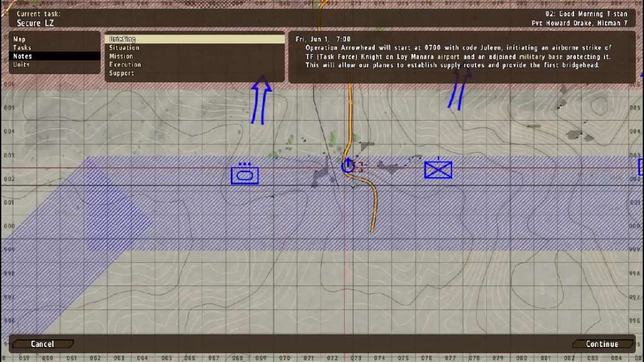Image resolution: width=644 pixels, height=362 pixels.
Task: Click the Secure LZ current task label
Action: click(x=36, y=23)
